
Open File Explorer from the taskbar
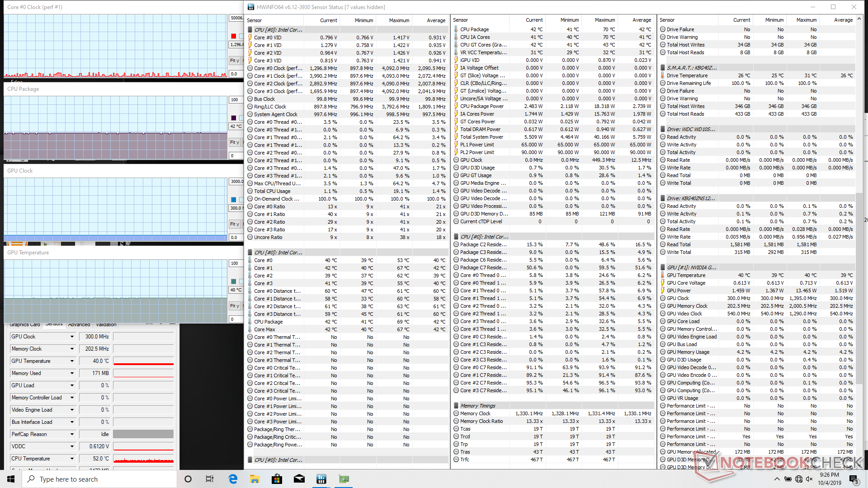[x=255, y=479]
